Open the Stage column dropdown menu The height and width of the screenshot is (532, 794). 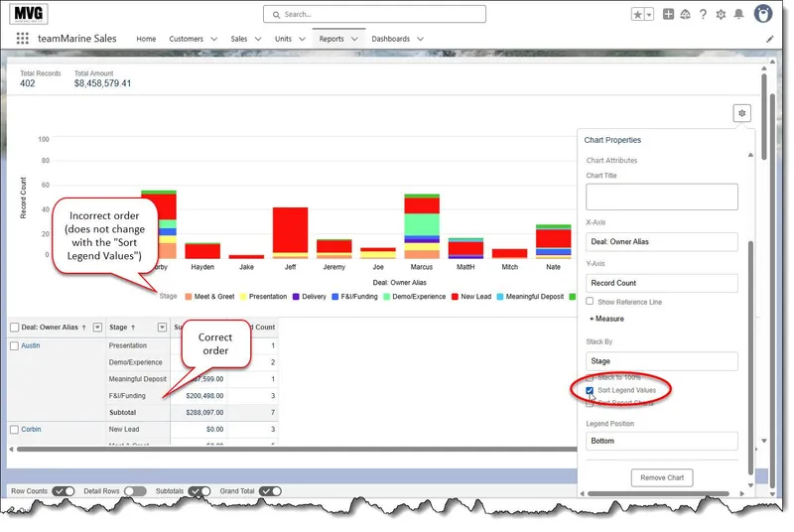click(162, 327)
